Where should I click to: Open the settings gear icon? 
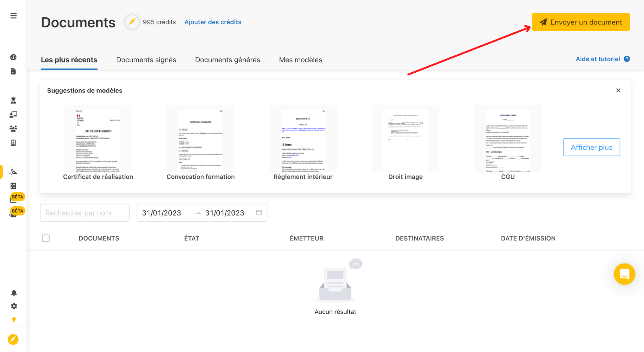[x=14, y=306]
